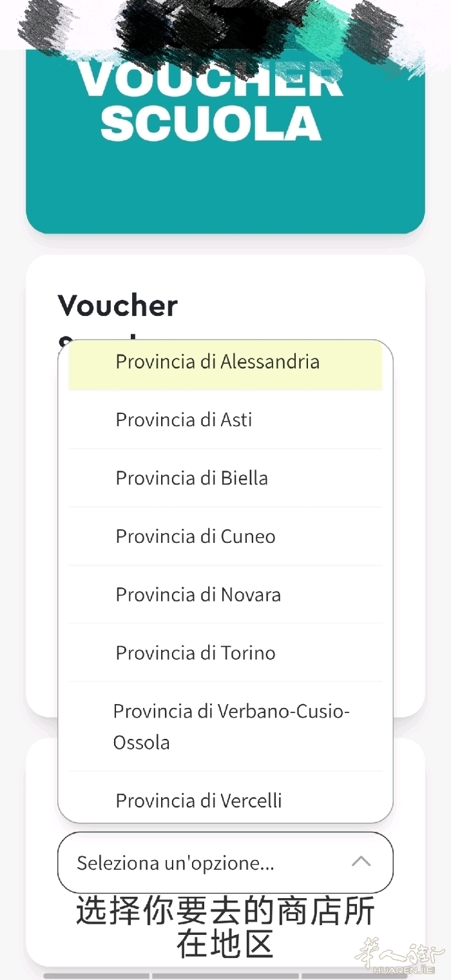Viewport: 451px width, 980px height.
Task: Click the VOUCHER SCUOLA teal banner
Action: tap(225, 141)
